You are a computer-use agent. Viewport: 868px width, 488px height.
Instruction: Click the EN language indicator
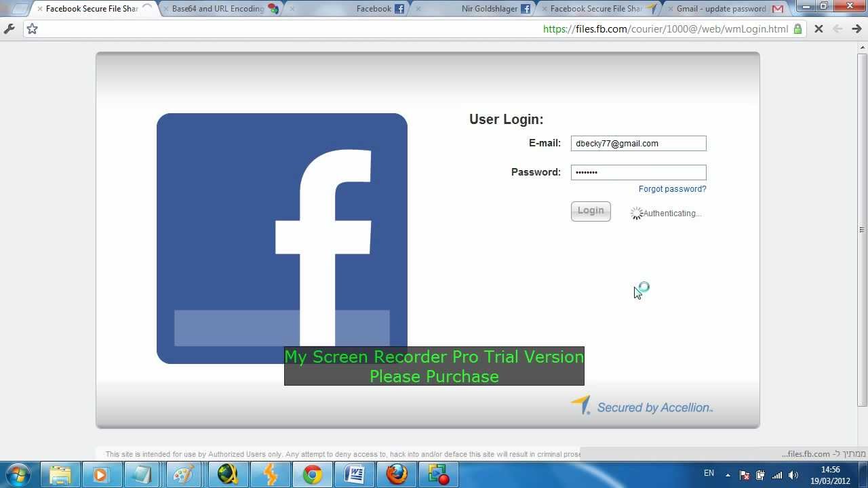709,473
